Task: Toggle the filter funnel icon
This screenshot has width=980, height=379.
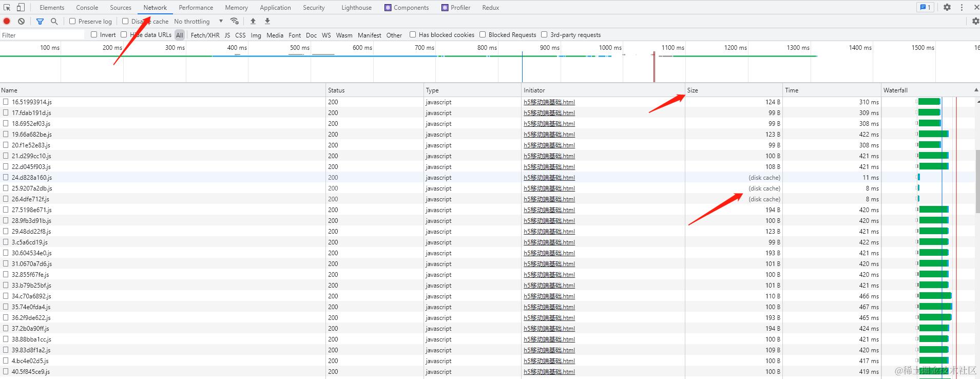Action: pyautogui.click(x=40, y=21)
